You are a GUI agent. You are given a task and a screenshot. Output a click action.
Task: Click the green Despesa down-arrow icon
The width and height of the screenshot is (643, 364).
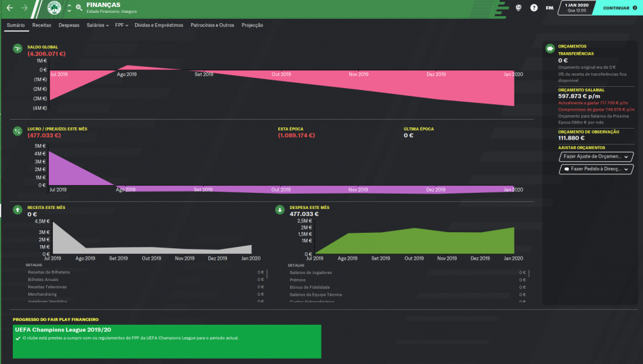point(280,210)
